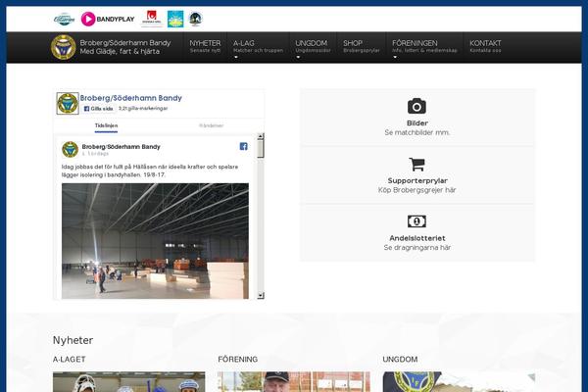
Task: Open the Bilder camera icon
Action: pyautogui.click(x=416, y=106)
